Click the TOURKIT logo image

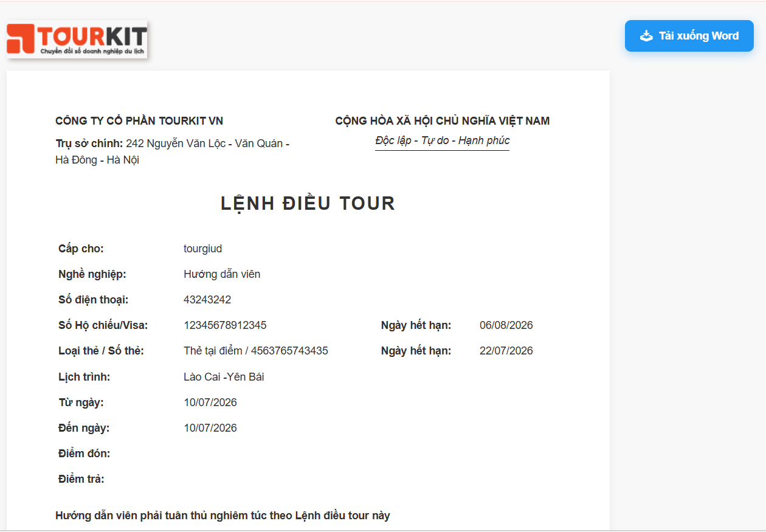pyautogui.click(x=77, y=40)
